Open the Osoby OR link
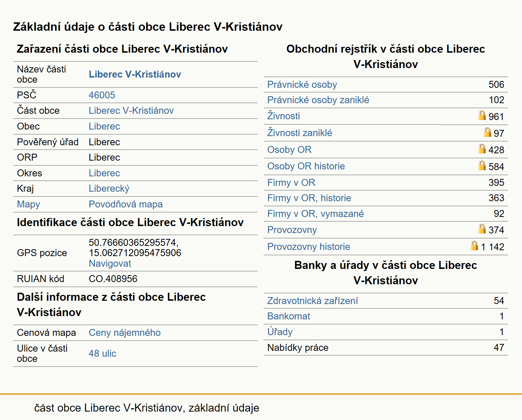The image size is (522, 420). 289,150
